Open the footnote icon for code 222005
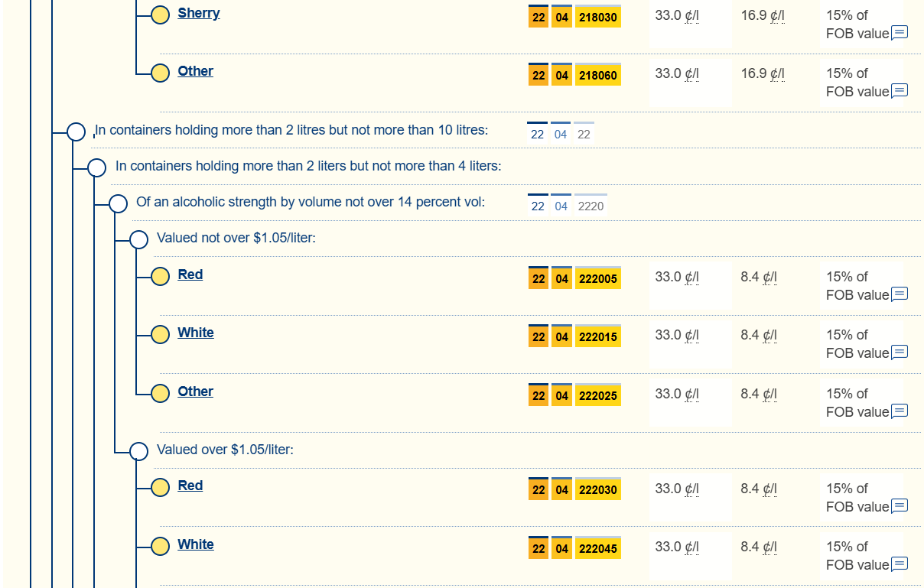Image resolution: width=924 pixels, height=588 pixels. click(x=900, y=294)
